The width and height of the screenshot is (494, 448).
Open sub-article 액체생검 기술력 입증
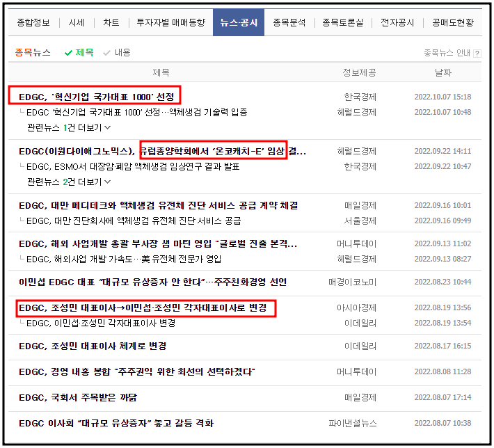point(137,112)
